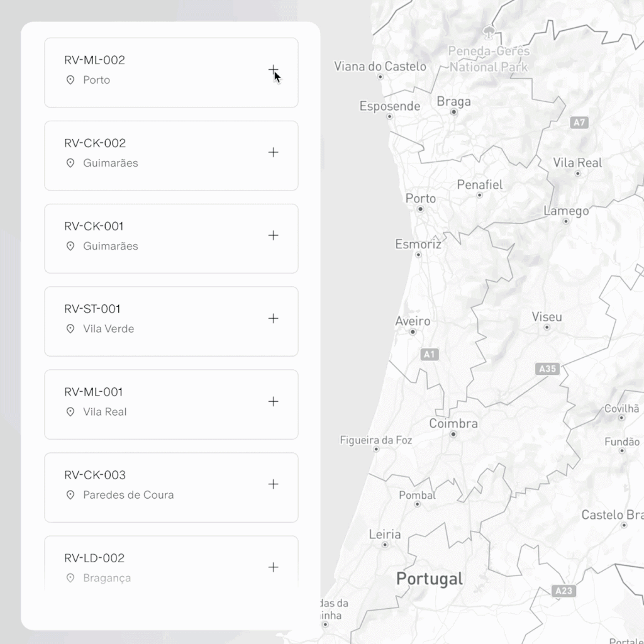
Task: Click the location pin beside Paredes de Coura
Action: click(70, 495)
